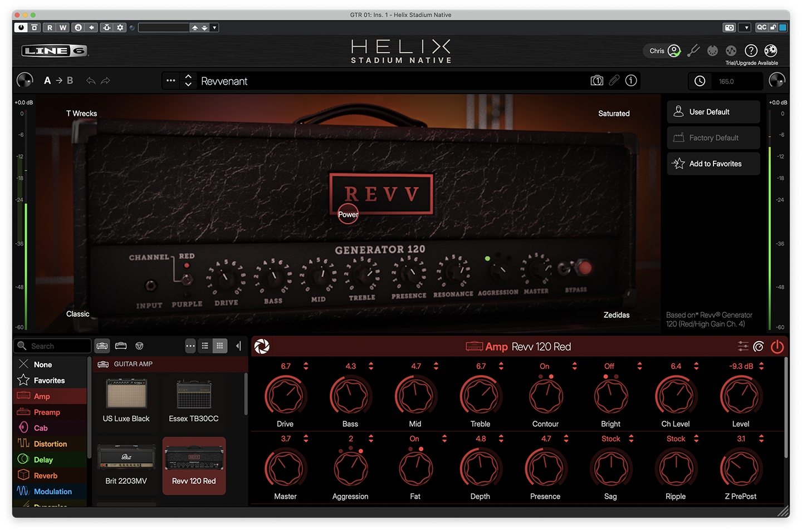Collapse the model browser panel arrow
Image resolution: width=802 pixels, height=532 pixels.
click(238, 346)
